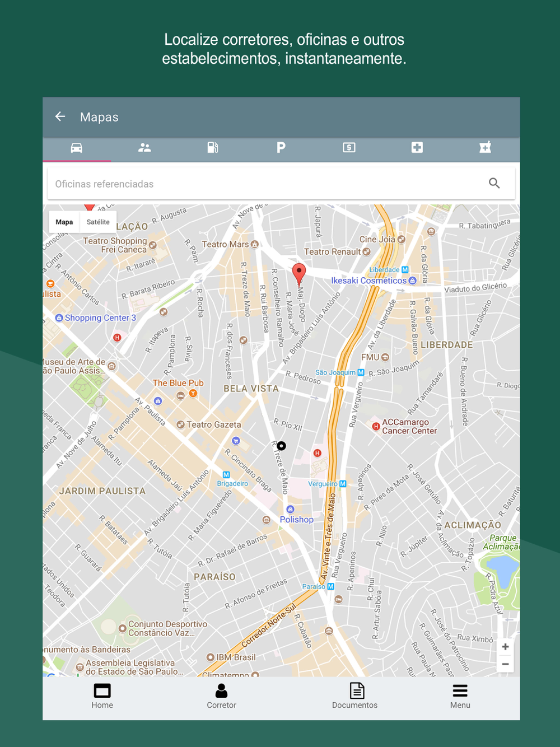Click the Teatro Shopping Frei Caneca marker
The image size is (560, 747).
[152, 245]
